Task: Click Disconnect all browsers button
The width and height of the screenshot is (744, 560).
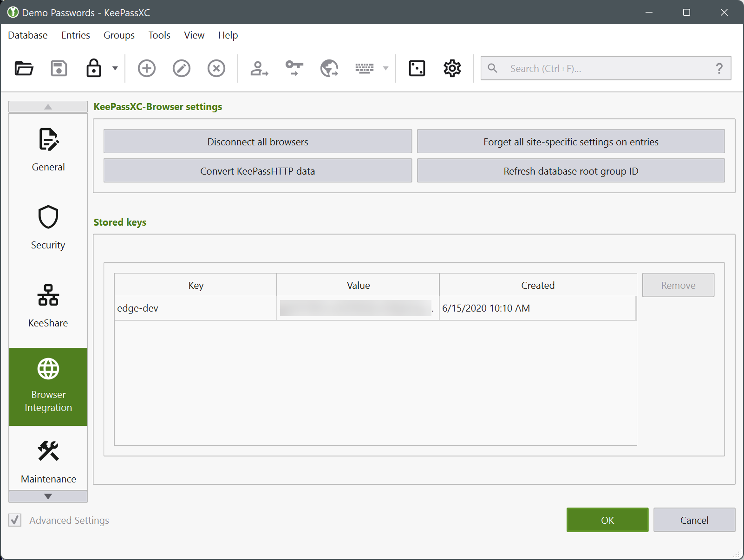Action: [257, 142]
